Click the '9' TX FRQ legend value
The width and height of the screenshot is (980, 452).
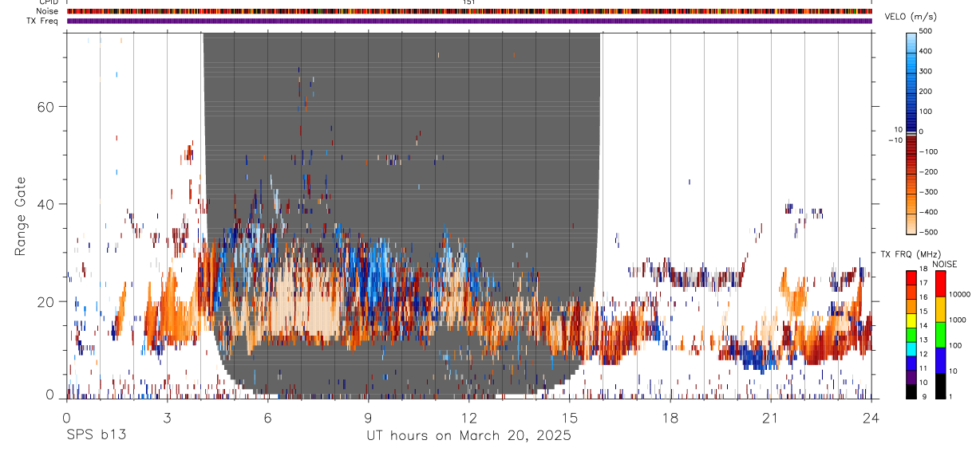point(924,397)
